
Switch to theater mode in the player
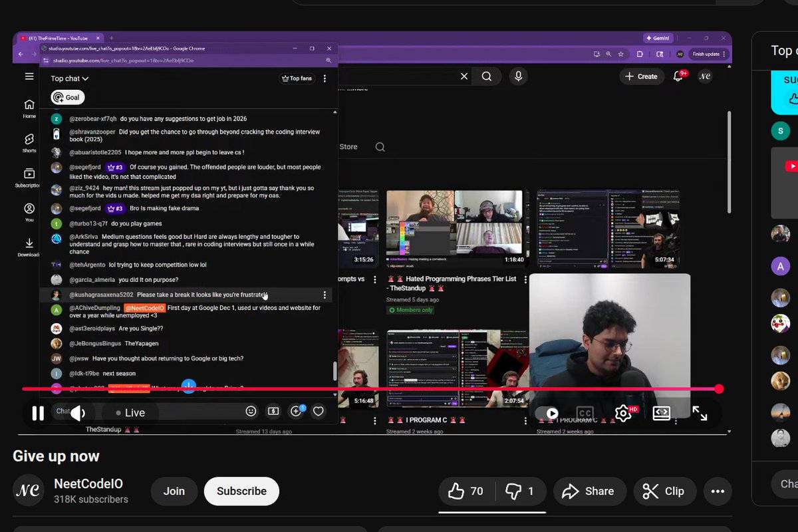pos(661,413)
